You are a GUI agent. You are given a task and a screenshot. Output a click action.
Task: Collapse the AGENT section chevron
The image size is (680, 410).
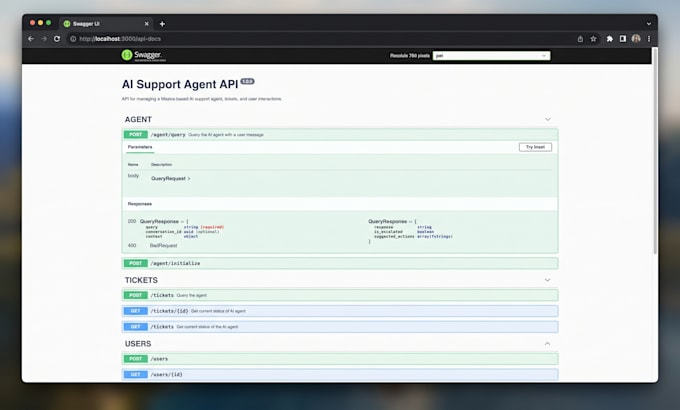click(x=548, y=119)
